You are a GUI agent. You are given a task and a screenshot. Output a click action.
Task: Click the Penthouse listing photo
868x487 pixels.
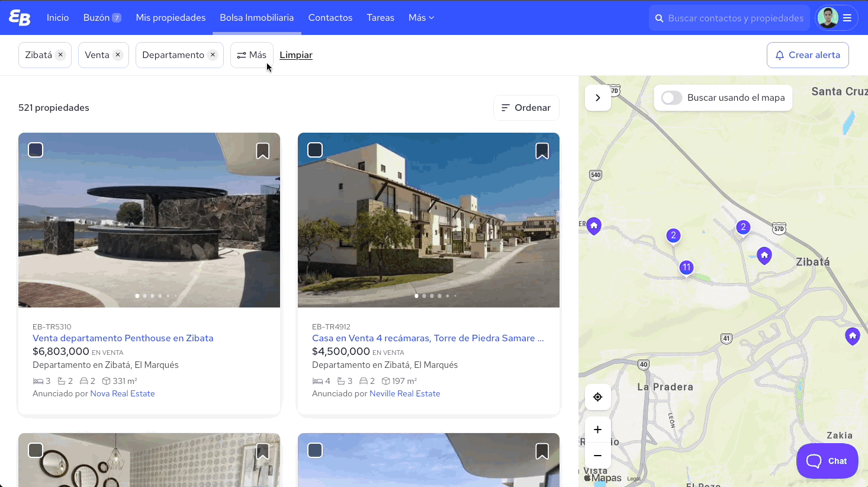pos(149,220)
